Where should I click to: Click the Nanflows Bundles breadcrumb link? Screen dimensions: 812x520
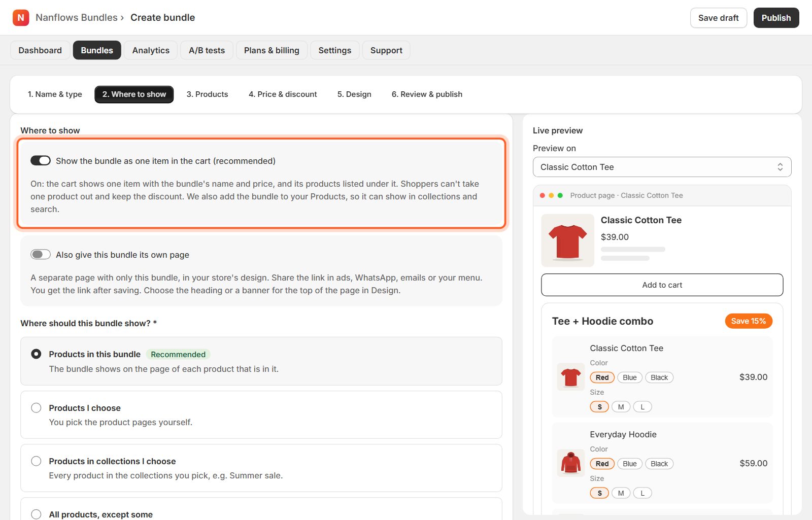click(x=77, y=18)
